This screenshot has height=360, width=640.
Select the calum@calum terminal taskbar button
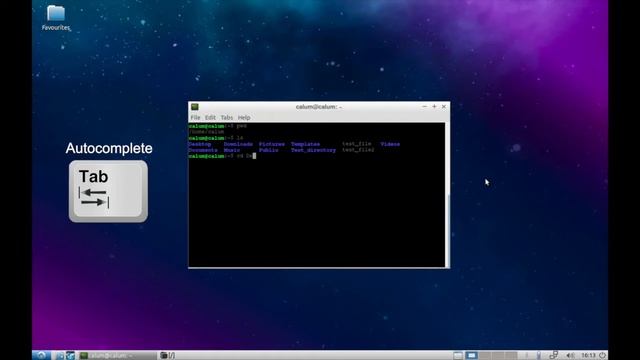pyautogui.click(x=118, y=356)
